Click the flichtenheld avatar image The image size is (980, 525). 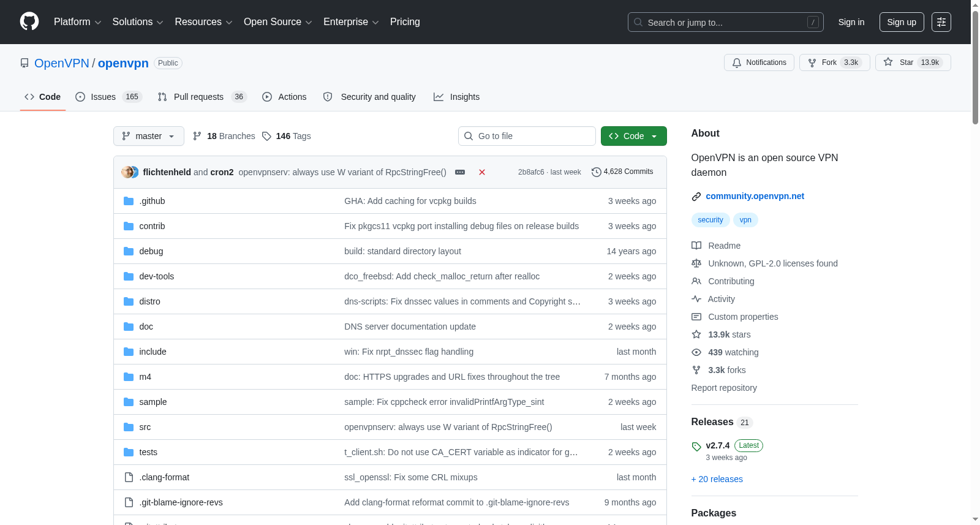click(x=127, y=172)
